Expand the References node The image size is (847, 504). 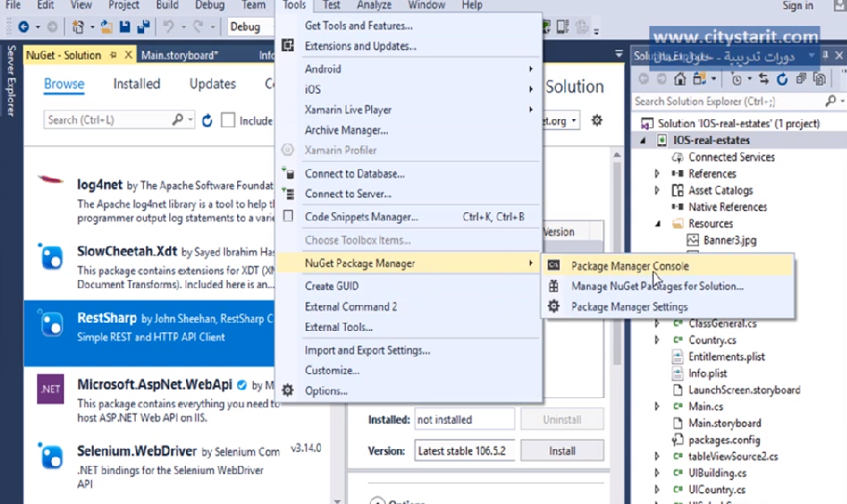tap(656, 173)
